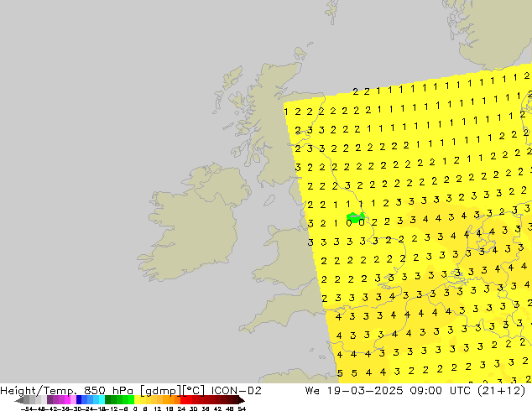The image size is (532, 411).
Task: Select the yellow swatch in the color scale
Action: tap(137, 399)
